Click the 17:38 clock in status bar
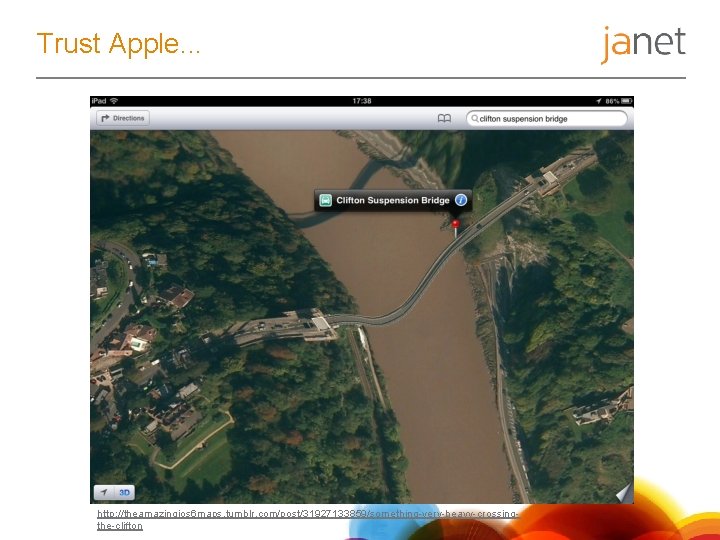This screenshot has height=540, width=720. tap(362, 101)
